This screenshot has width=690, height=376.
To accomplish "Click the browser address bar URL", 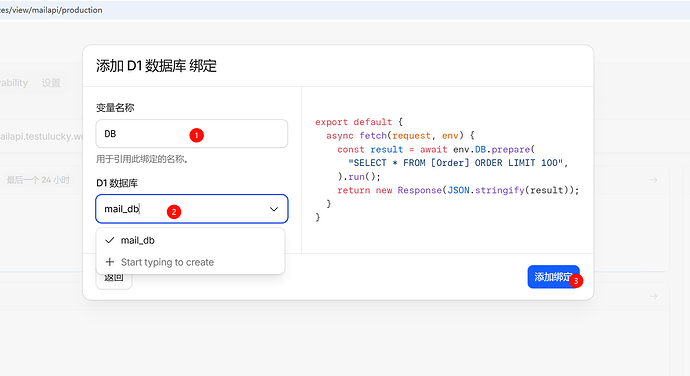I will [x=51, y=10].
